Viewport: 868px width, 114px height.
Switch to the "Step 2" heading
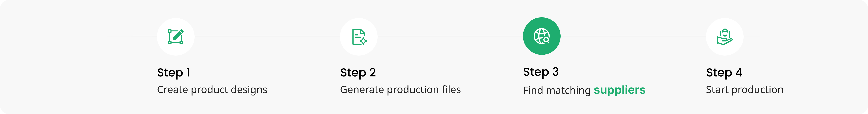[358, 73]
